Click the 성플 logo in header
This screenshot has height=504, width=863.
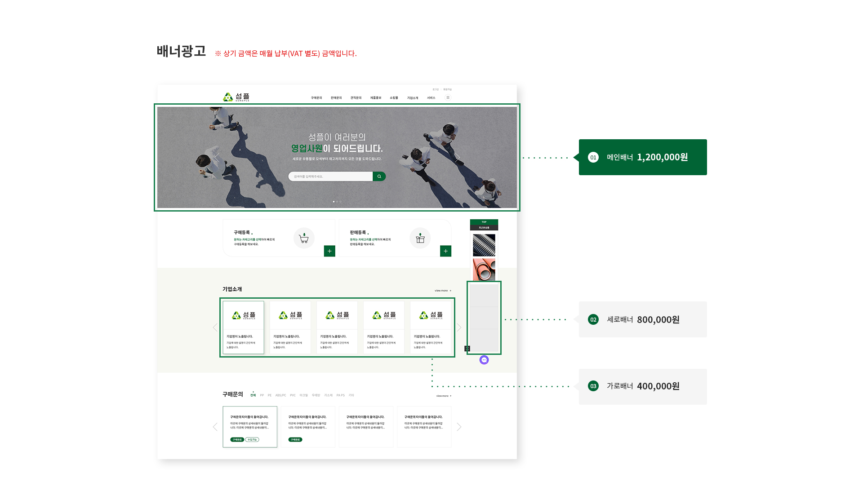236,97
